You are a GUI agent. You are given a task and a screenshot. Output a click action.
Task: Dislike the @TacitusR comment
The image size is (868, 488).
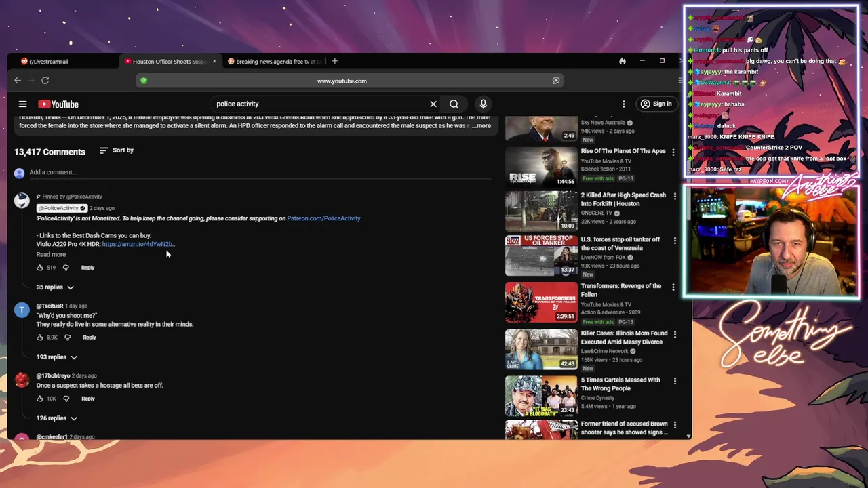(67, 338)
